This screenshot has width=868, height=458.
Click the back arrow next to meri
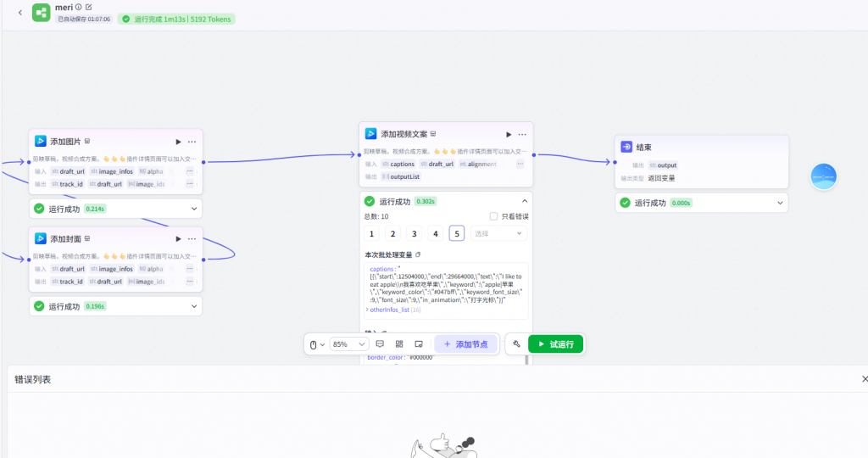tap(19, 13)
